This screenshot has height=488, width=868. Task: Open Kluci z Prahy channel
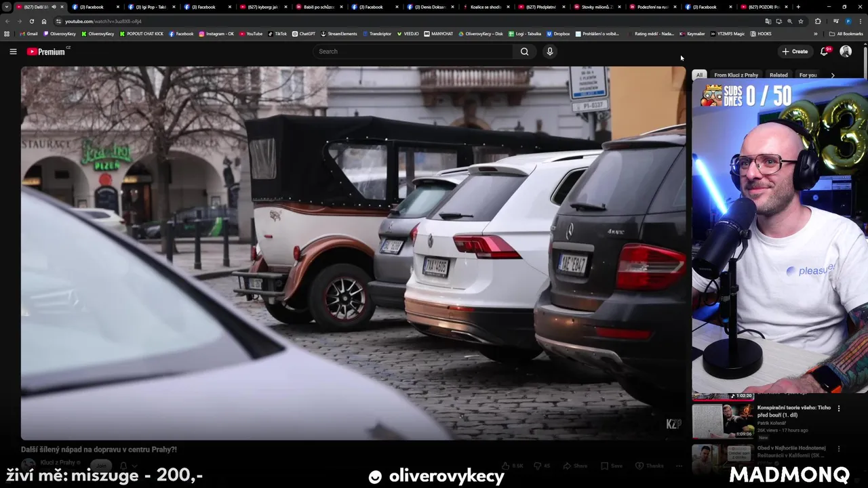[58, 462]
